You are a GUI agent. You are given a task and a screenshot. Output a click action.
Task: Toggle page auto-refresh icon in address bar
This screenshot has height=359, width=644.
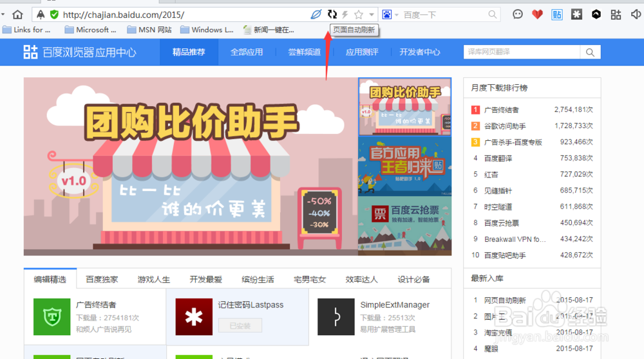(x=332, y=15)
